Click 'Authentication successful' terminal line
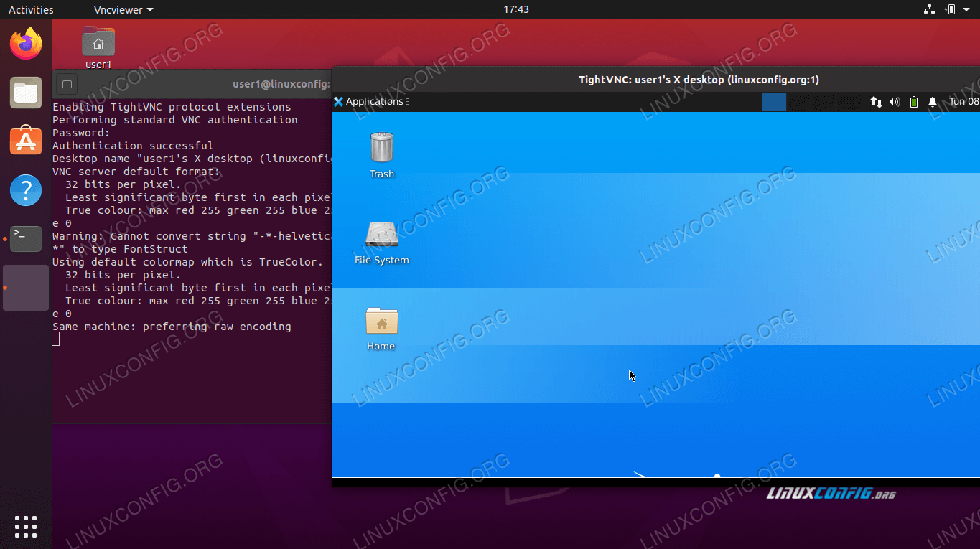Image resolution: width=980 pixels, height=549 pixels. click(x=133, y=146)
